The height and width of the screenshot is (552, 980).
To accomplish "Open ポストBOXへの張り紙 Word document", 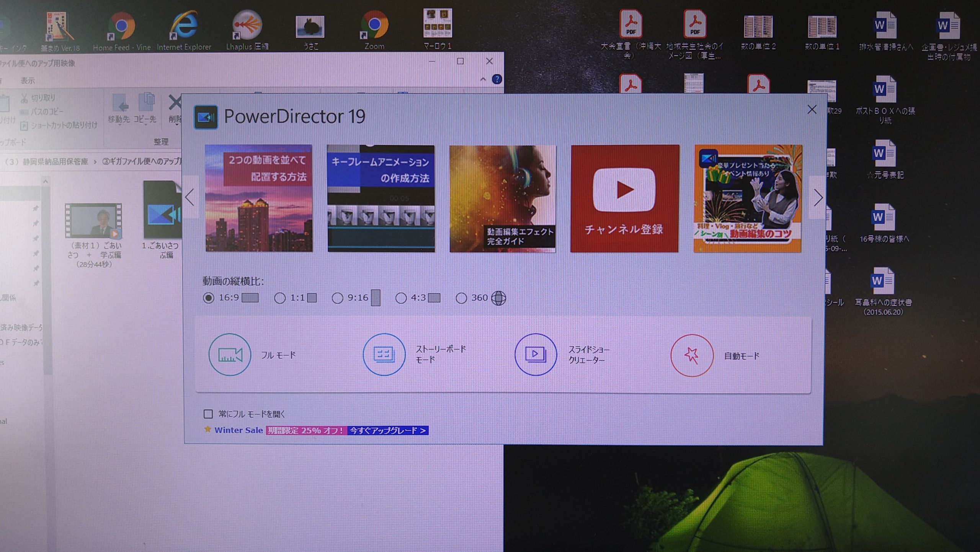I will click(885, 99).
